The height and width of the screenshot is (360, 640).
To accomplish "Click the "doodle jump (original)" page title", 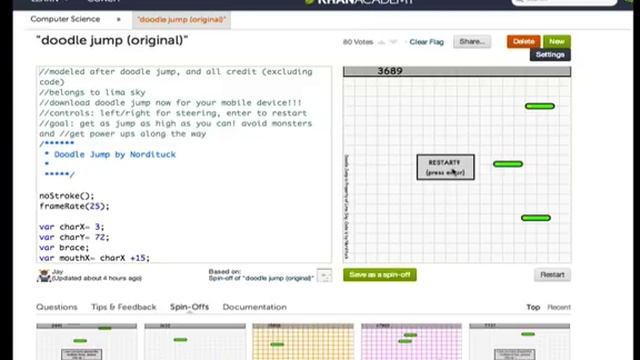I will 112,40.
